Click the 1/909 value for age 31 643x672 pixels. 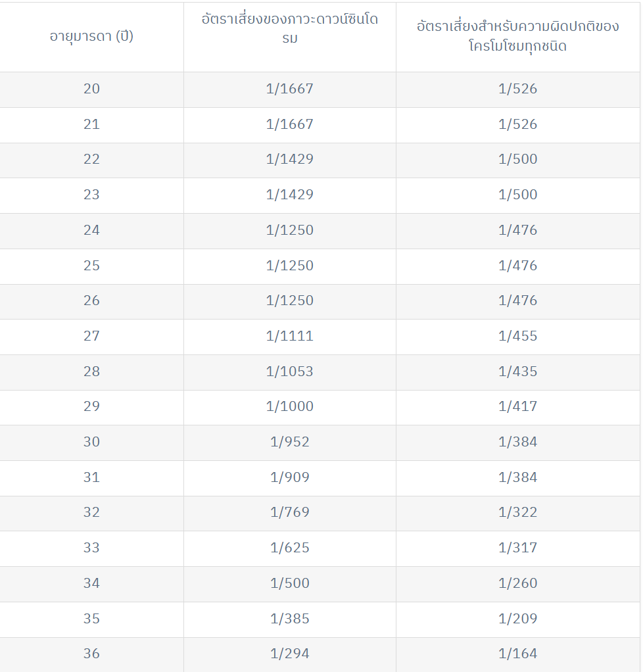(290, 478)
